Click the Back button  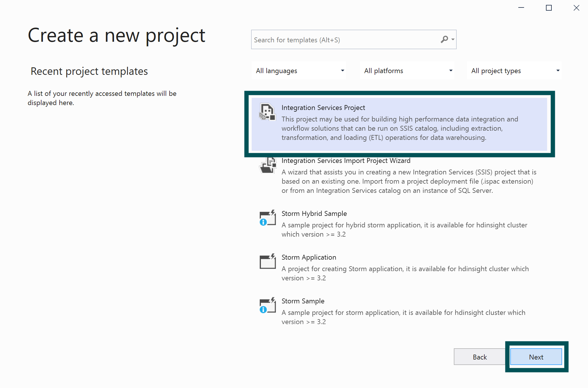pyautogui.click(x=479, y=357)
